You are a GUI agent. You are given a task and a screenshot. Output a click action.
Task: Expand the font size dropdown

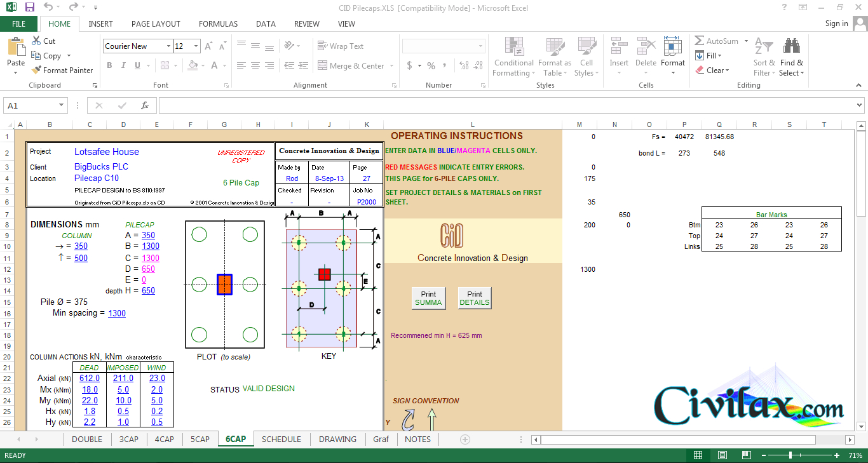click(196, 46)
